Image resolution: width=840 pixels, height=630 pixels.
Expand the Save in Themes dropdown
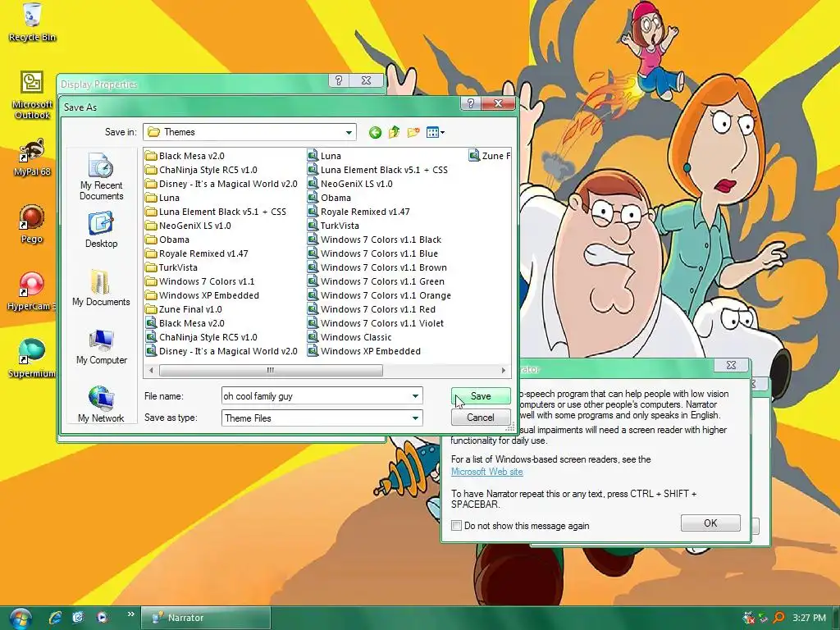point(349,132)
